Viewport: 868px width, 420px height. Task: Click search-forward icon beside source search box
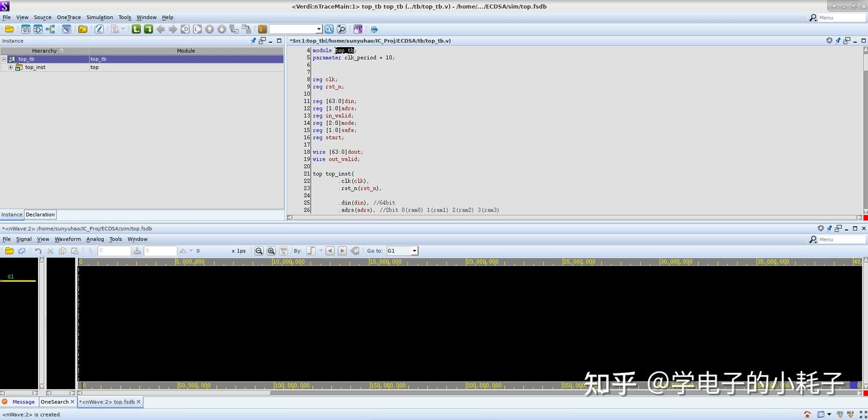click(x=329, y=29)
